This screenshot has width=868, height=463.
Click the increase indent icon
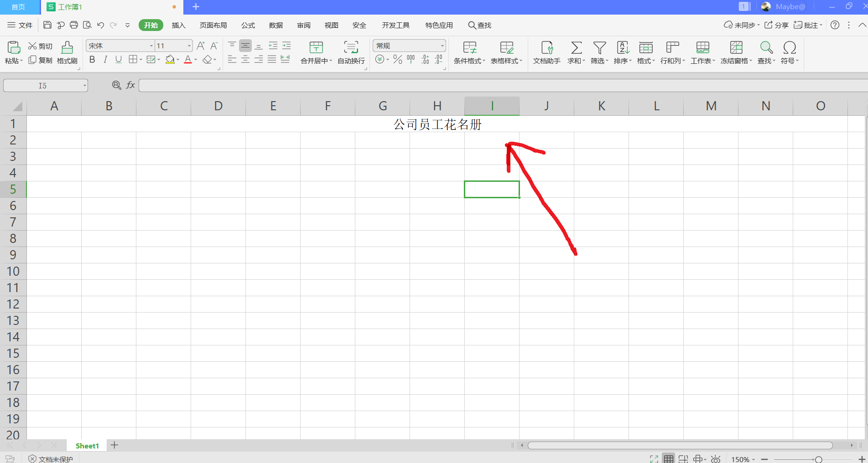click(x=286, y=46)
